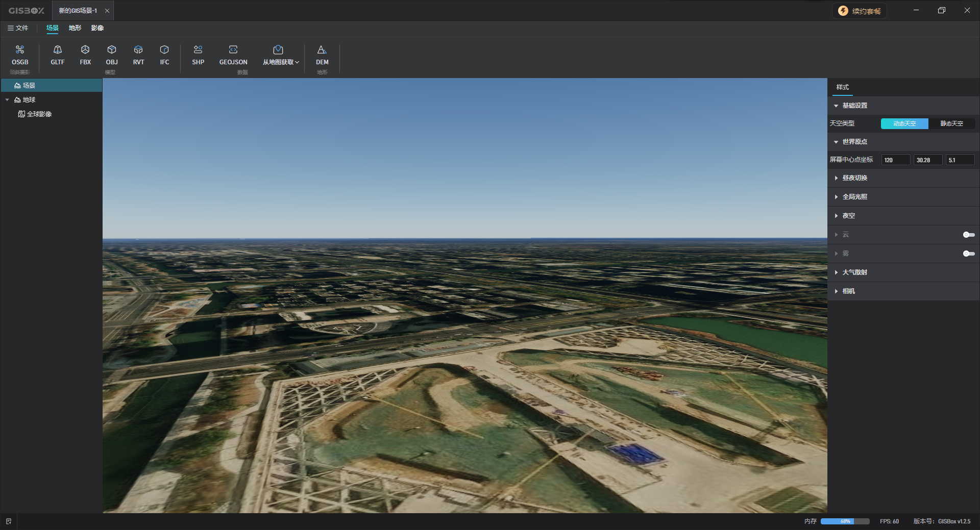Screen dimensions: 980x530
Task: Import an RVT Revit model
Action: 138,55
